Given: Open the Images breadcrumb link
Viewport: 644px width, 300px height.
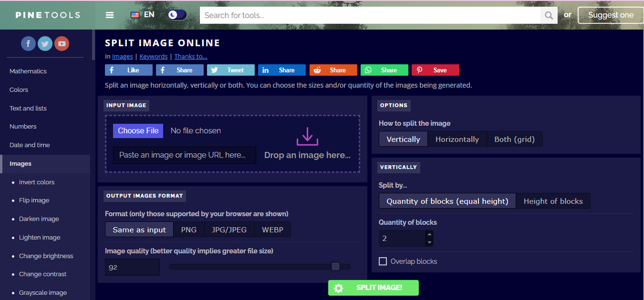Looking at the screenshot, I should click(122, 56).
